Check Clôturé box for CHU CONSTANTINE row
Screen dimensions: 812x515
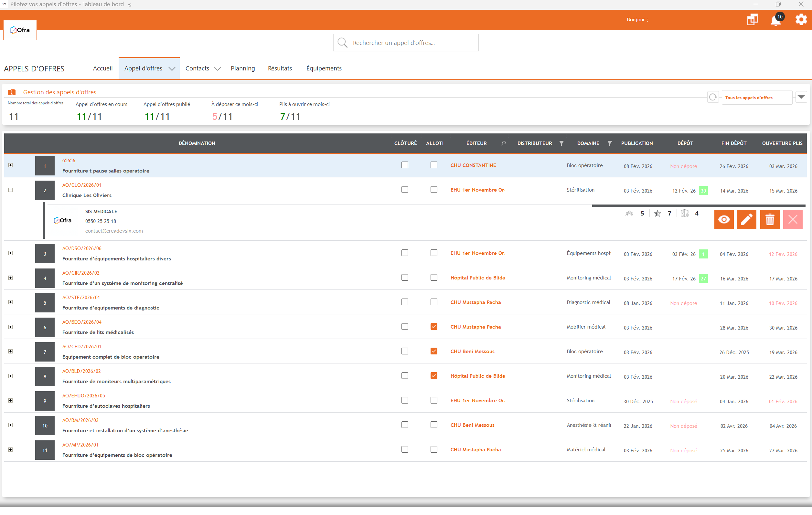pyautogui.click(x=405, y=165)
